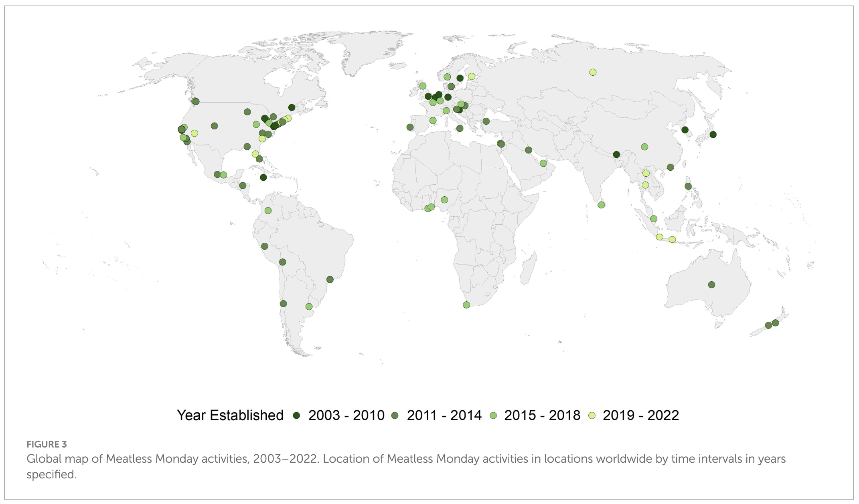859x504 pixels.
Task: Click the 2019 - 2022 legend text
Action: coord(640,415)
